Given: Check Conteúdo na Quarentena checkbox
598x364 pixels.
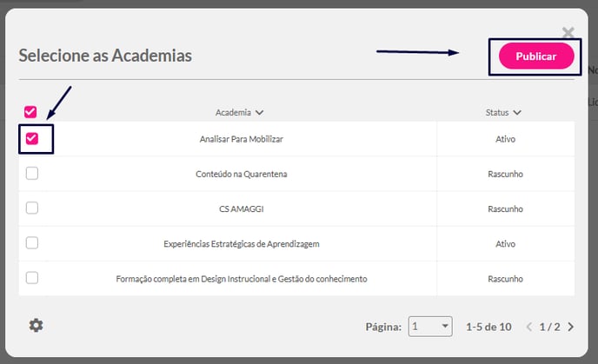Looking at the screenshot, I should 32,174.
